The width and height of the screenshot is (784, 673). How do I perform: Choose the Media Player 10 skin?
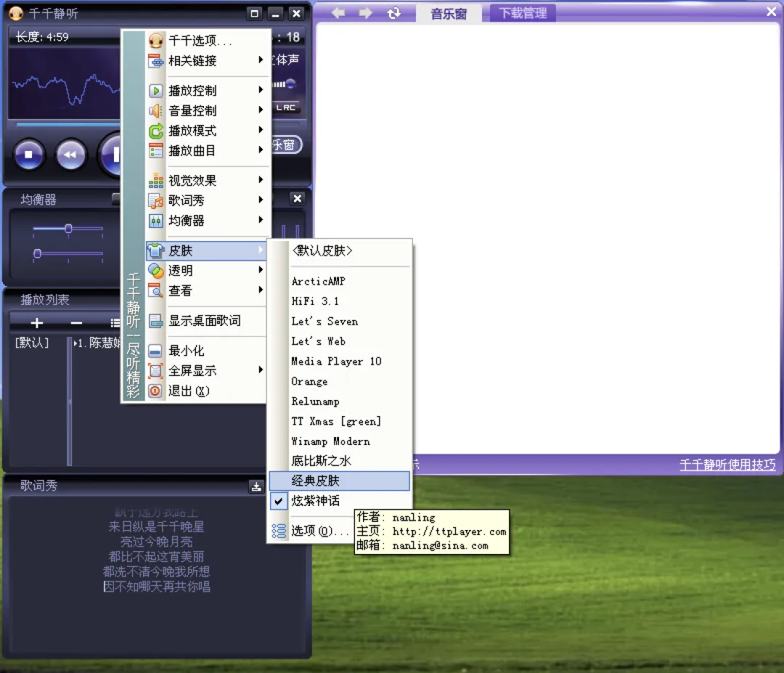pos(340,361)
